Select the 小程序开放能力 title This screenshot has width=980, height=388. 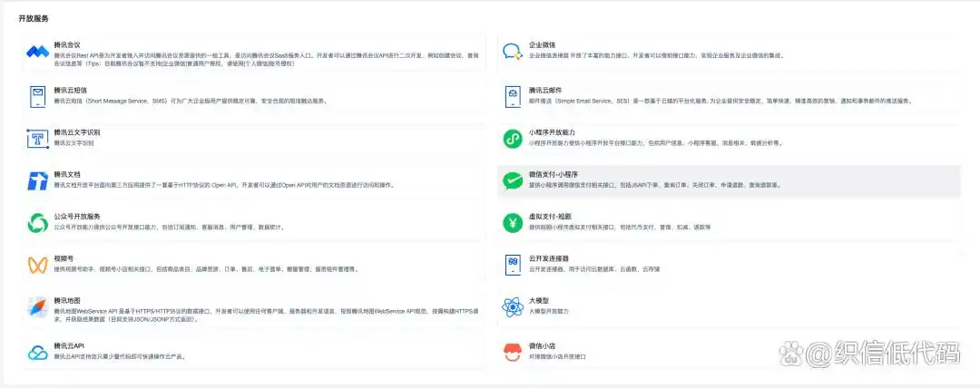(x=552, y=133)
